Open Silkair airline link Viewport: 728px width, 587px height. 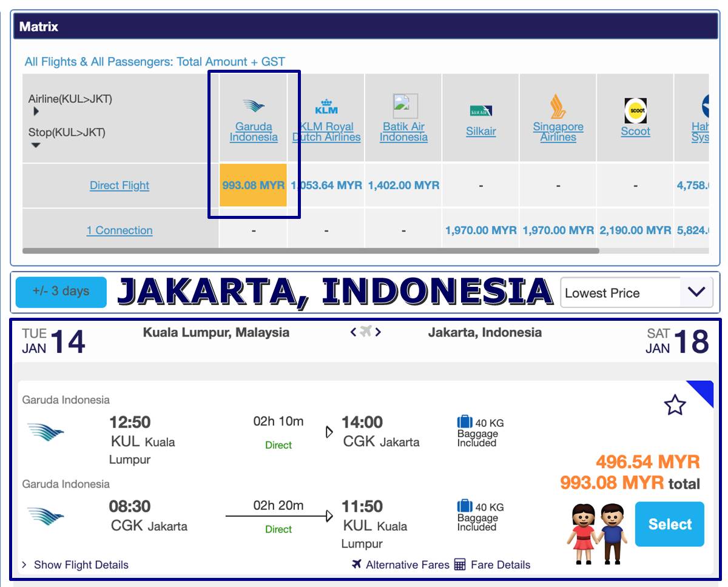pos(481,131)
